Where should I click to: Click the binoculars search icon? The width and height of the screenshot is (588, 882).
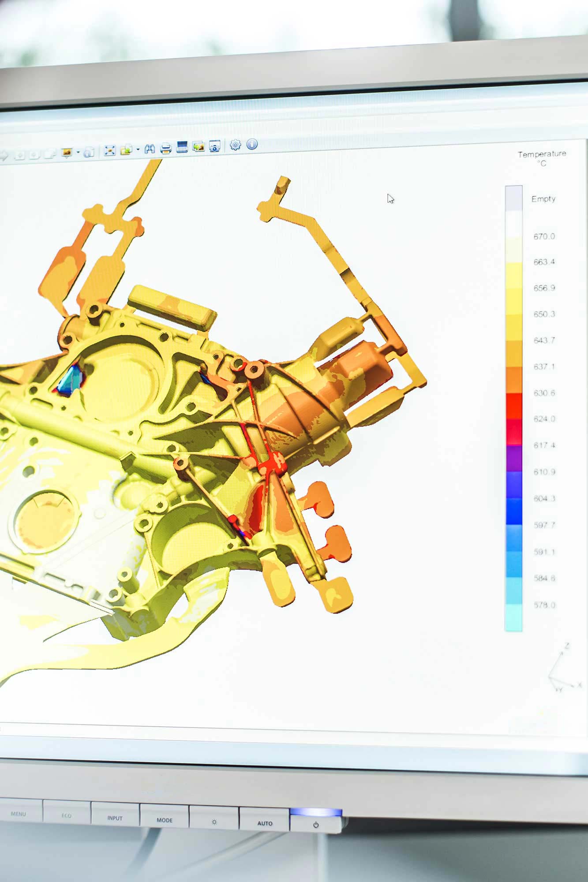(x=150, y=149)
